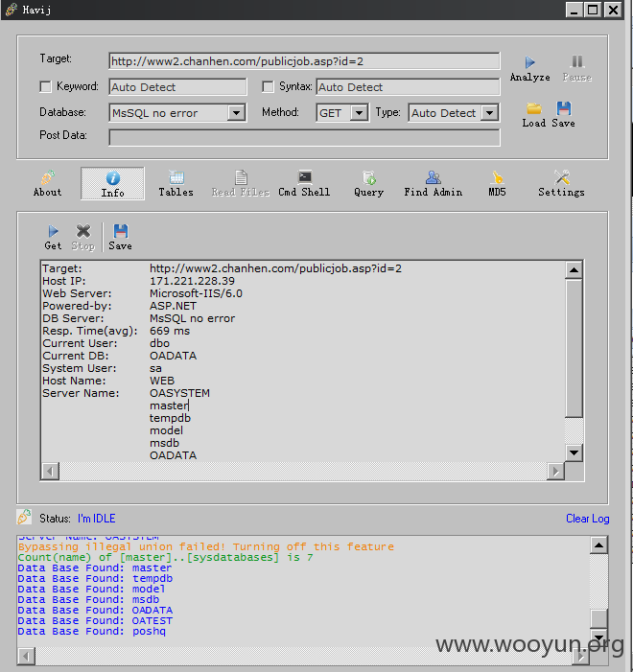Click the Target URL input field
The height and width of the screenshot is (672, 633).
304,61
